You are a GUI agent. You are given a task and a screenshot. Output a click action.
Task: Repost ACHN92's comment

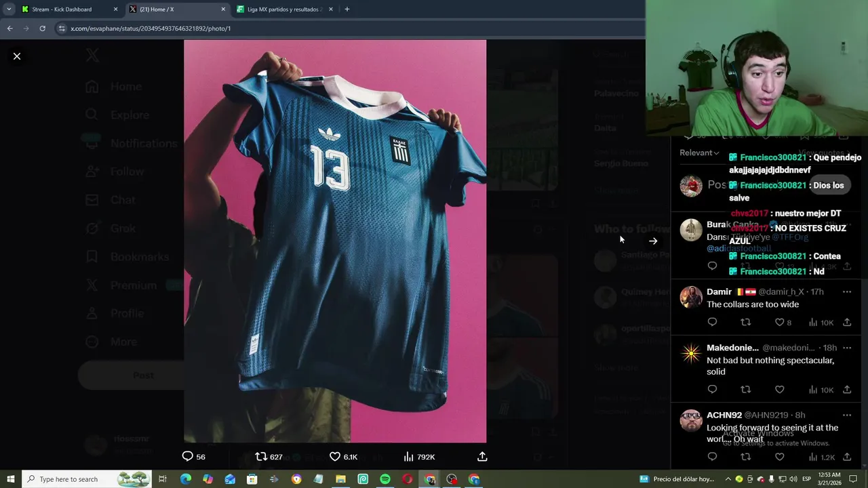pos(745,457)
